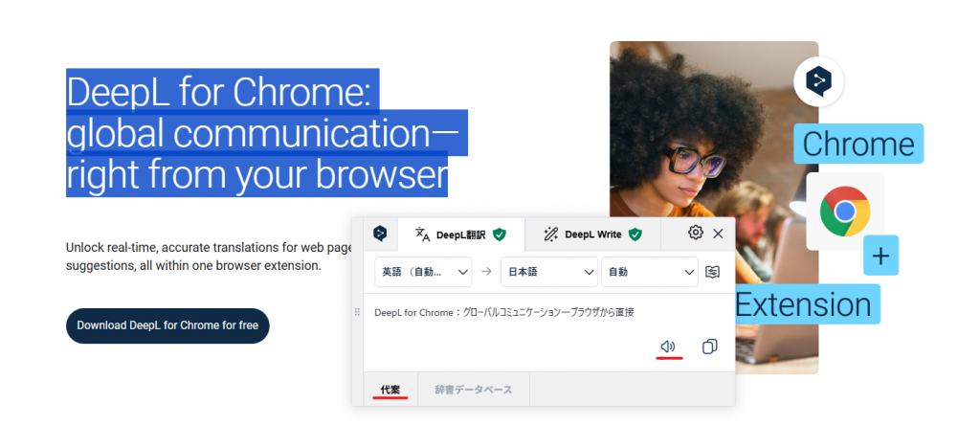Viewport: 980px width, 447px height.
Task: Click the DeepL logo badge on photo
Action: 818,79
